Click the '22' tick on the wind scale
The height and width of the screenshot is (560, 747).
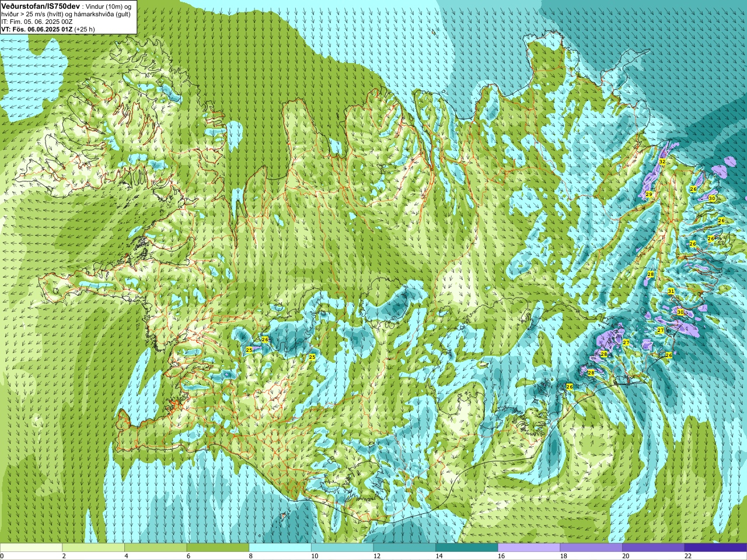click(x=688, y=556)
